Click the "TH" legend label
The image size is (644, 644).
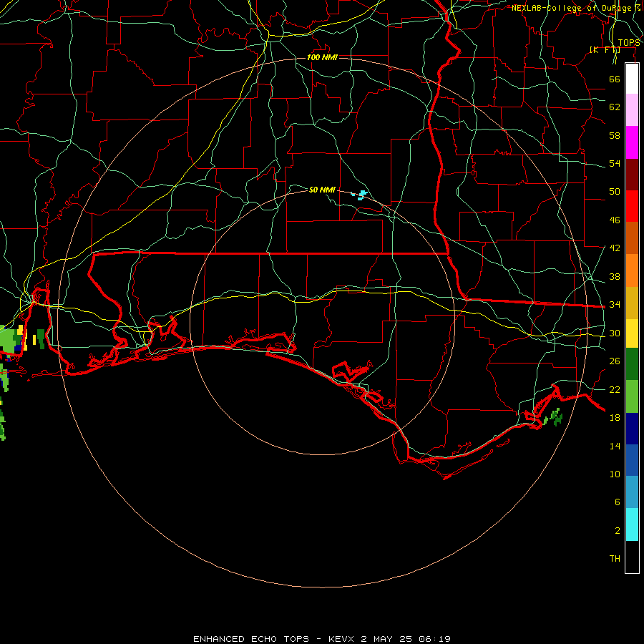pos(615,559)
